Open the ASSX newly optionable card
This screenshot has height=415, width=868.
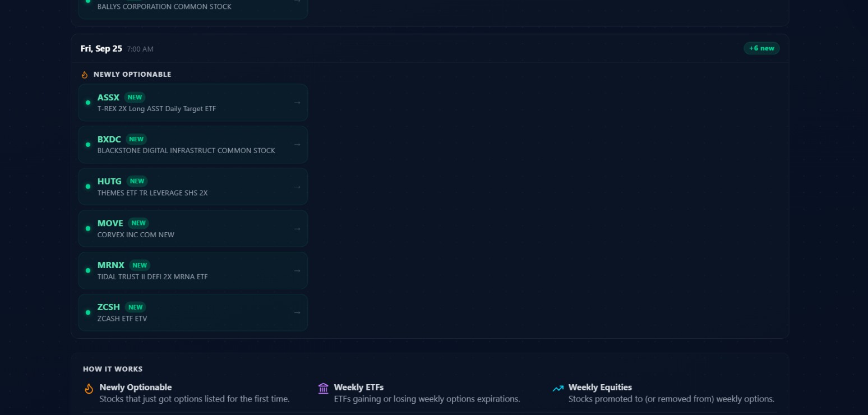[193, 103]
